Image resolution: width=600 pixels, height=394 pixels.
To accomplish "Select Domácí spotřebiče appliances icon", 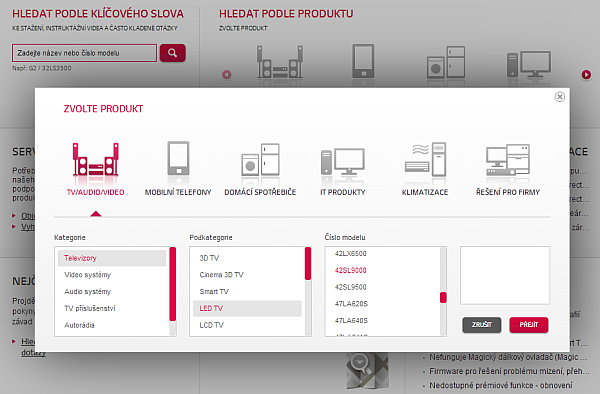I will (x=260, y=160).
